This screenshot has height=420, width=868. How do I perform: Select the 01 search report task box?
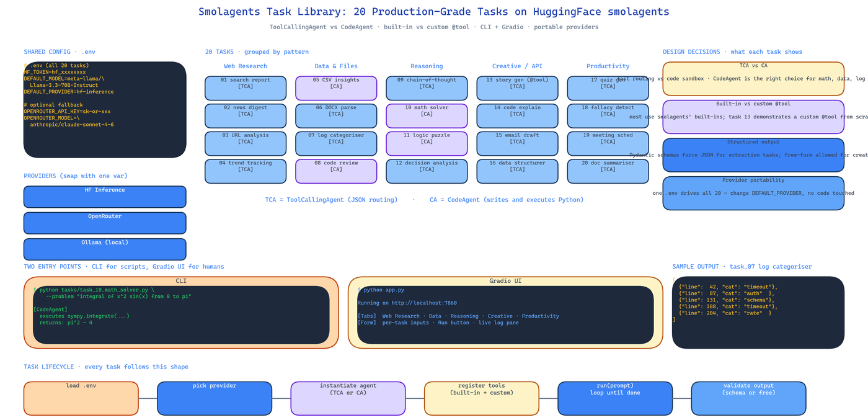246,88
